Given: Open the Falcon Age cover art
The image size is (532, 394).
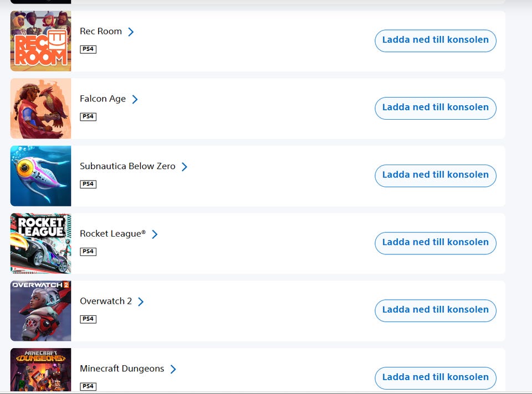Looking at the screenshot, I should tap(40, 109).
